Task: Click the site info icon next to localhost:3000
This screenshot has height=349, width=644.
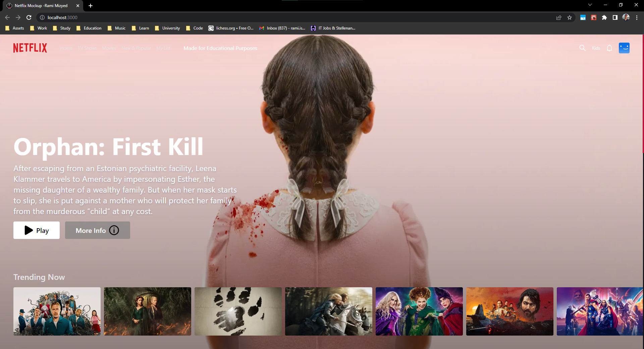Action: (x=42, y=17)
